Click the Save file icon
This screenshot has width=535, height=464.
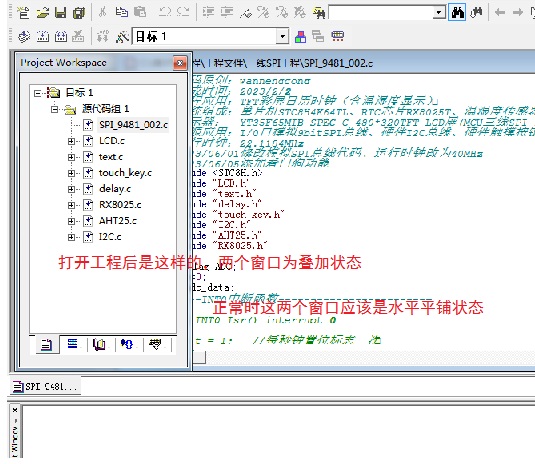61,13
